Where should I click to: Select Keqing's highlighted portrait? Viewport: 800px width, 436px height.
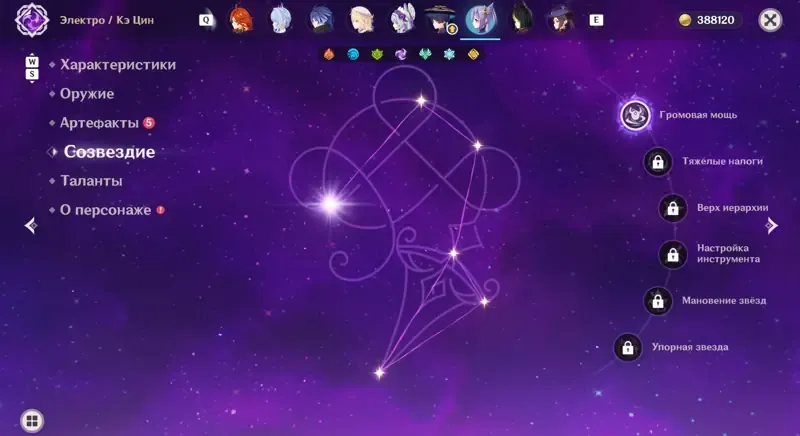click(x=481, y=20)
